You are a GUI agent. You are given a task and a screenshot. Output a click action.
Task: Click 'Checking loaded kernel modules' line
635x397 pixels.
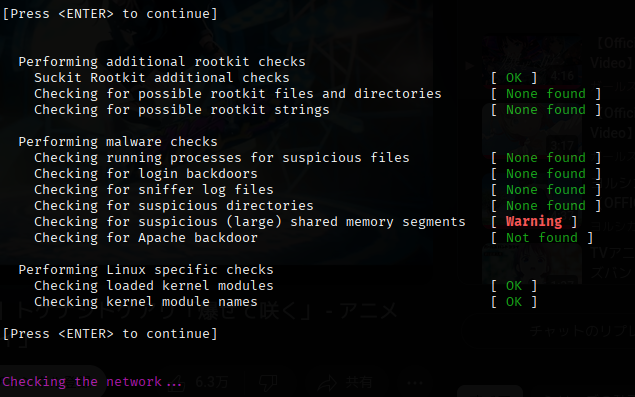point(153,286)
